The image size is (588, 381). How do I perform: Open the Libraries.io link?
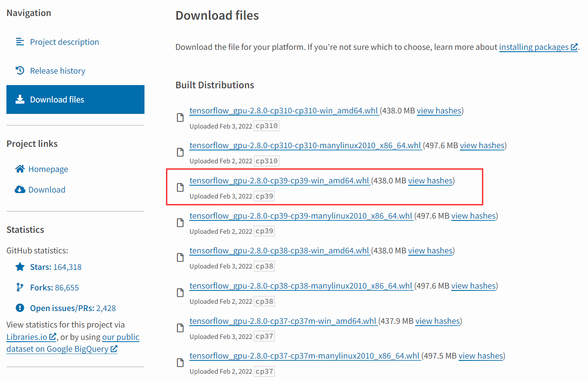(31, 337)
